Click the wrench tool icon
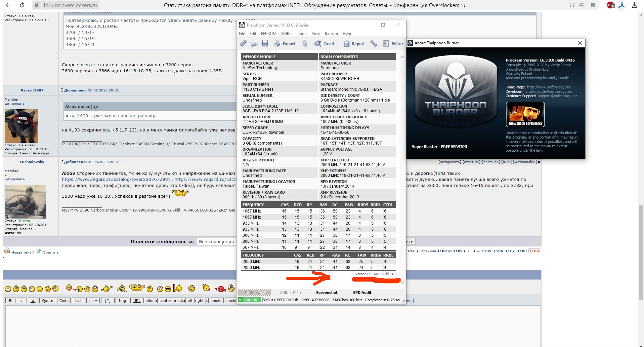 tap(374, 43)
